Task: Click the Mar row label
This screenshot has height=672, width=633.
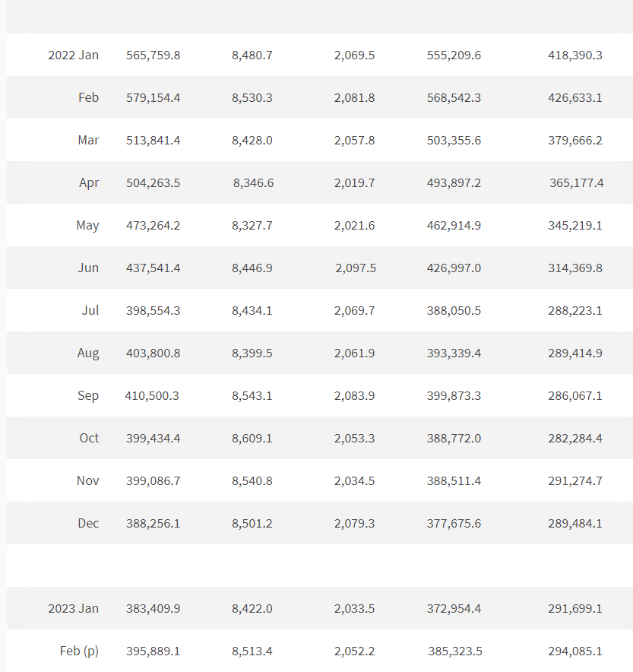Action: [x=88, y=140]
